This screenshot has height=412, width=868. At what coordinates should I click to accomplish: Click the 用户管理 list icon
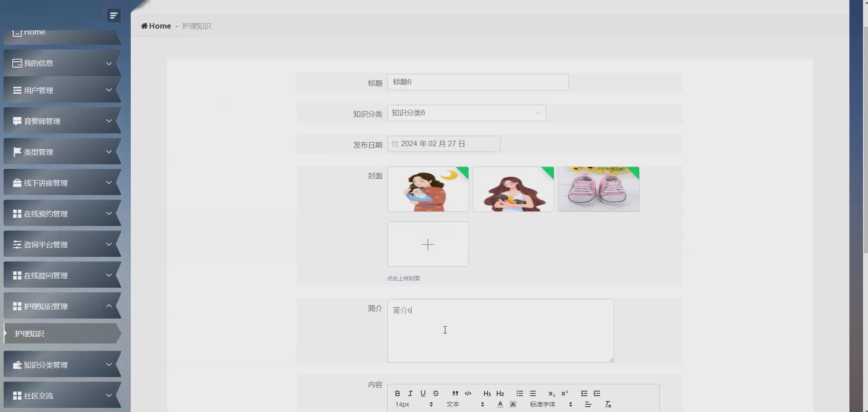tap(17, 90)
